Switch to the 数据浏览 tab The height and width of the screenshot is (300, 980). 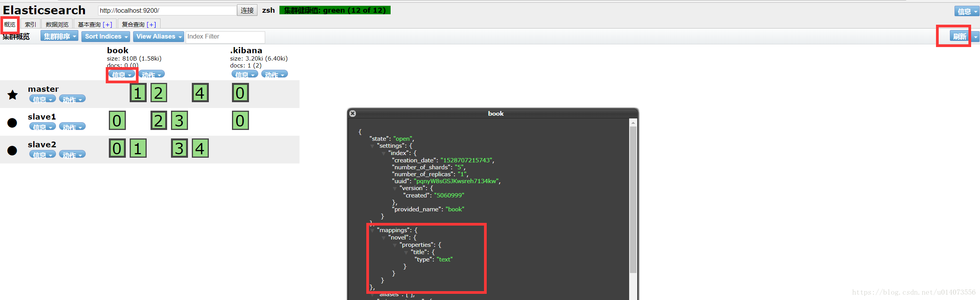point(57,24)
